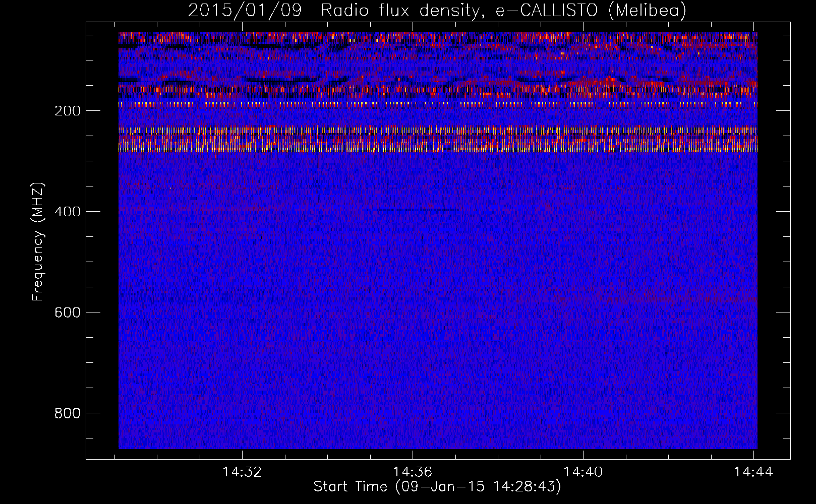Screen dimensions: 816x504
Task: Click the plot title 'Radio flux density, e-CALLISTO (Melibea)'
Action: coord(503,11)
